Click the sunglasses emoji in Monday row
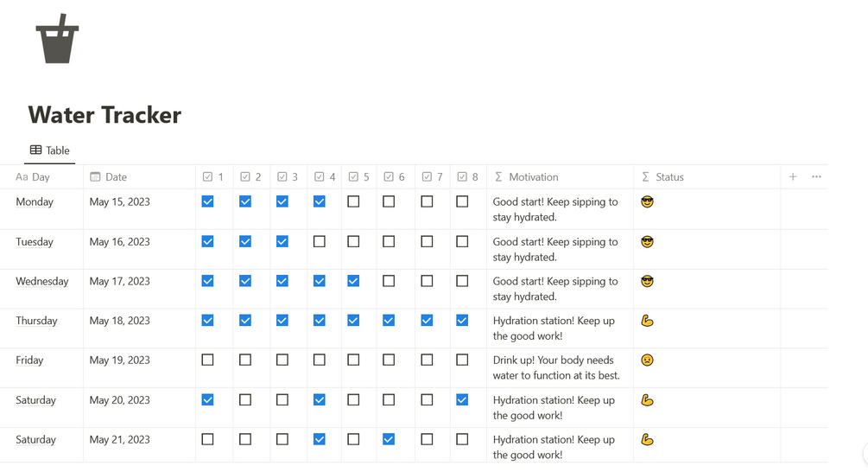868x472 pixels. [x=647, y=201]
